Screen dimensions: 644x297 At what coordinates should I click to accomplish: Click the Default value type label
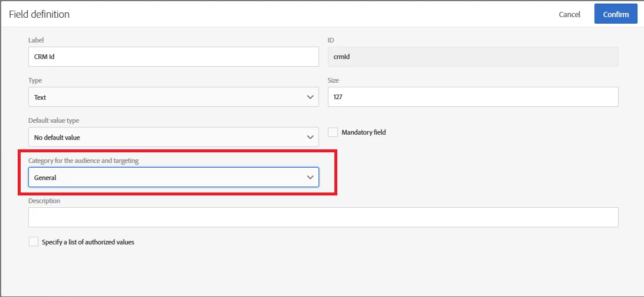(54, 120)
